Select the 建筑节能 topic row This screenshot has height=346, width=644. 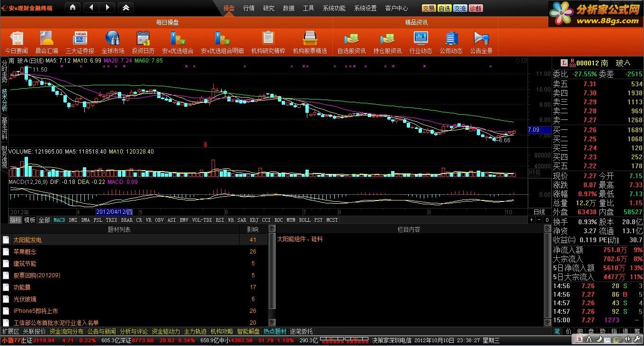point(134,264)
